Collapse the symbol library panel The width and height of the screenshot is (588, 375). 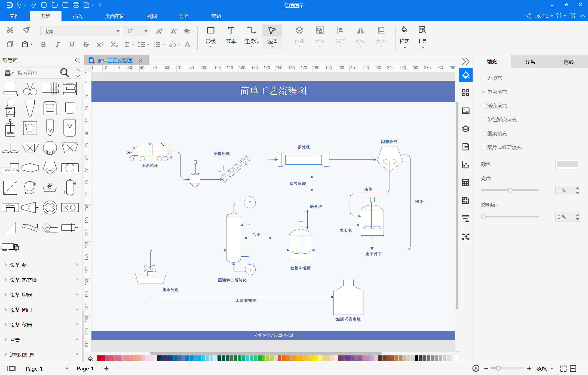tap(77, 60)
